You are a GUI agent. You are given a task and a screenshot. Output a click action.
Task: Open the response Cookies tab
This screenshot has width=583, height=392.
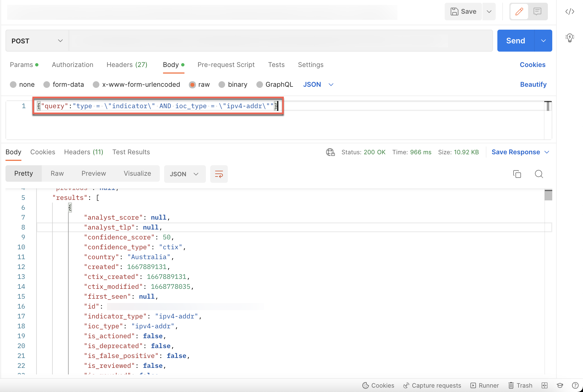(43, 152)
